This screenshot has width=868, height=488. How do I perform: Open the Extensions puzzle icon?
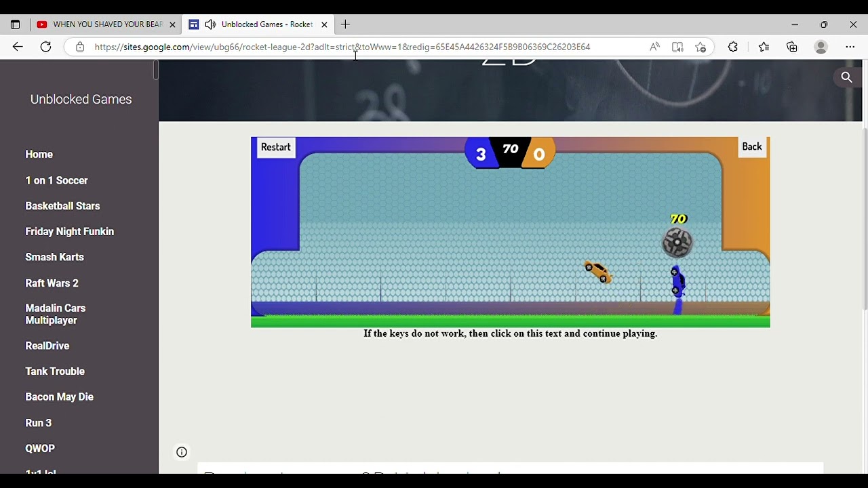point(733,47)
